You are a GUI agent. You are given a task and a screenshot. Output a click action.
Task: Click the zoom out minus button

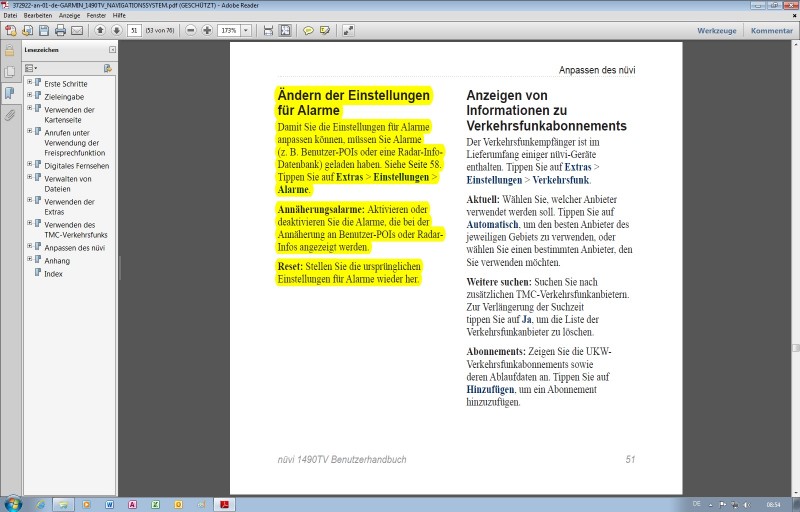(190, 30)
